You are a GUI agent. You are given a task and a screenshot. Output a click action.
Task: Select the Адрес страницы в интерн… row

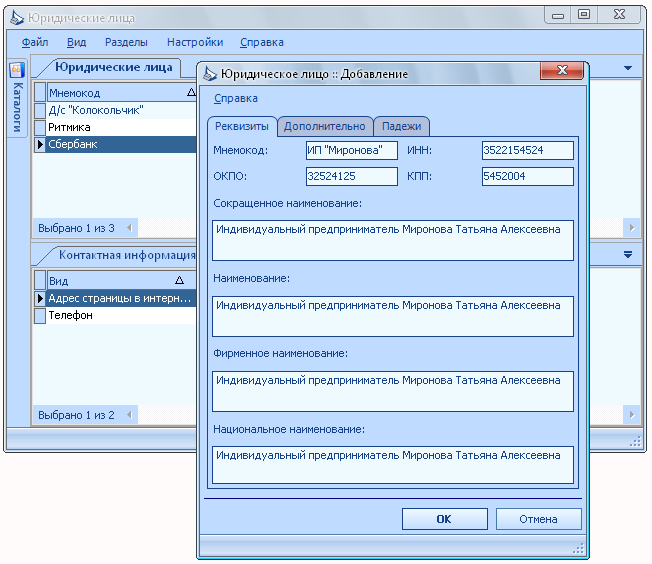121,298
